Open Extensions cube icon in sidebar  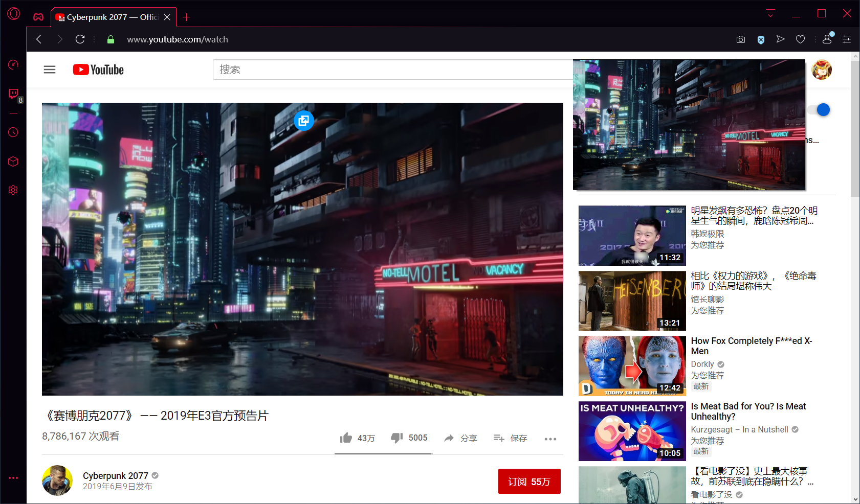click(13, 162)
